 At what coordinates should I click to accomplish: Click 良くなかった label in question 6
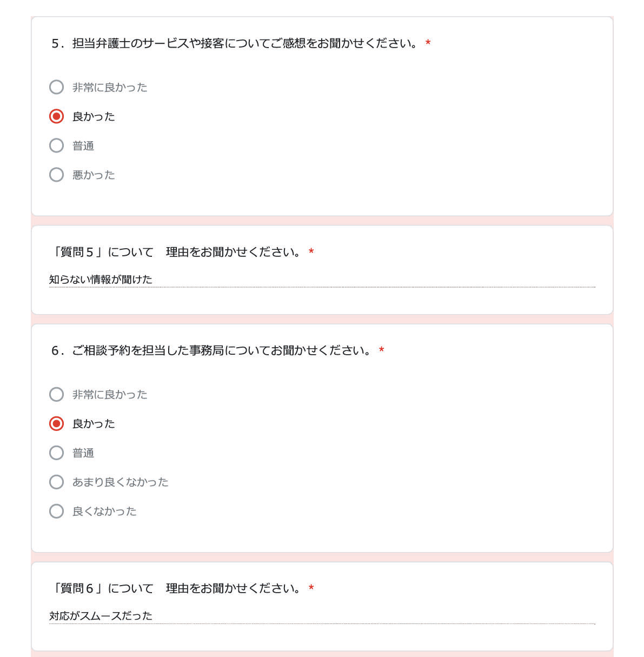click(104, 512)
